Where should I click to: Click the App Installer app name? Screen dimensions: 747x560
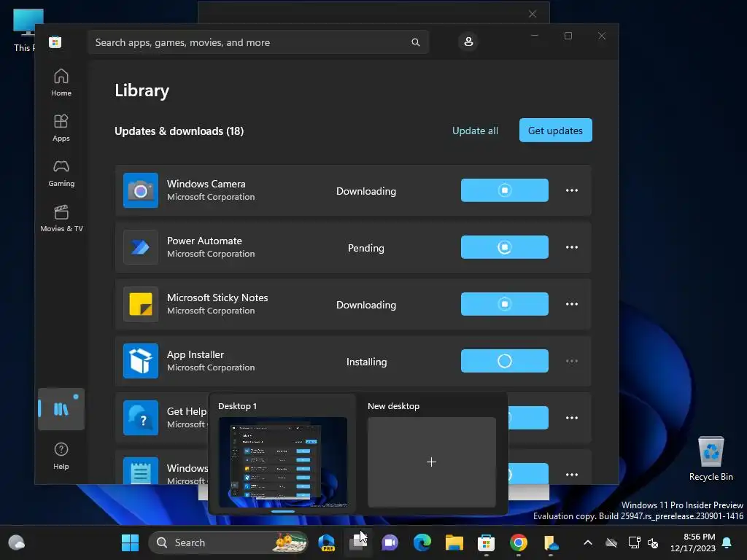(x=196, y=355)
